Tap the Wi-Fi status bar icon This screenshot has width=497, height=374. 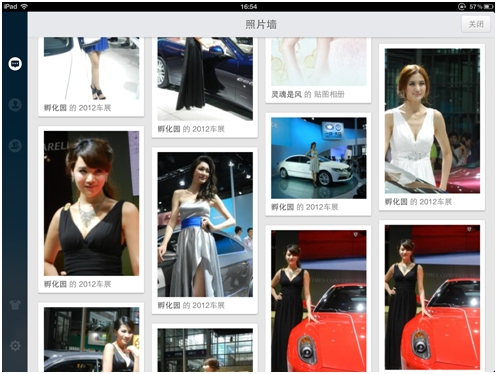click(x=24, y=6)
